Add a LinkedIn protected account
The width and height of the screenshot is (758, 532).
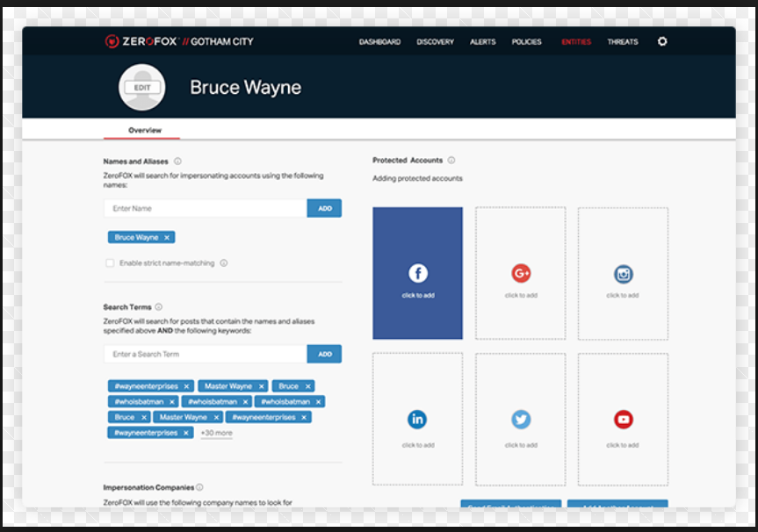point(417,420)
